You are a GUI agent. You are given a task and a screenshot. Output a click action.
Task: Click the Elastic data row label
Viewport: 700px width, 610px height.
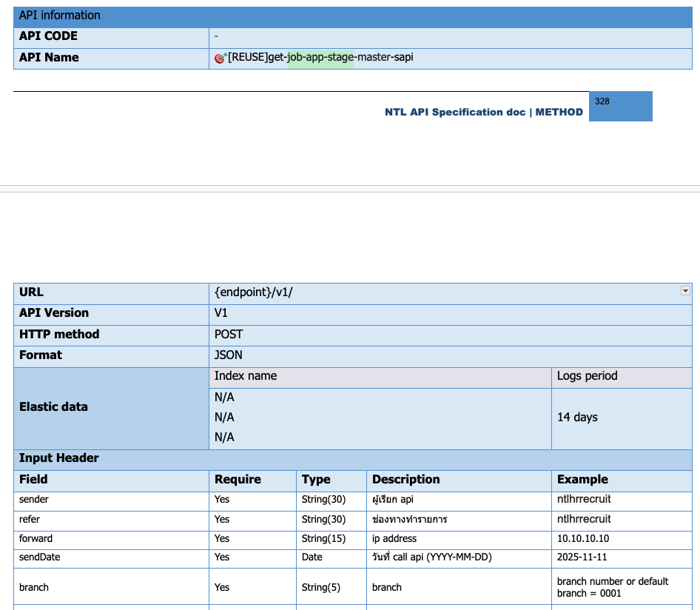click(53, 407)
